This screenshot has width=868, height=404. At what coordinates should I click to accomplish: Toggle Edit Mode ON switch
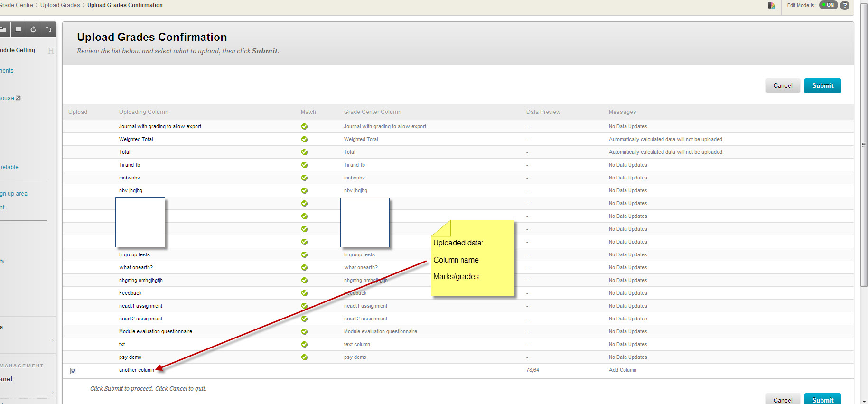pyautogui.click(x=828, y=5)
